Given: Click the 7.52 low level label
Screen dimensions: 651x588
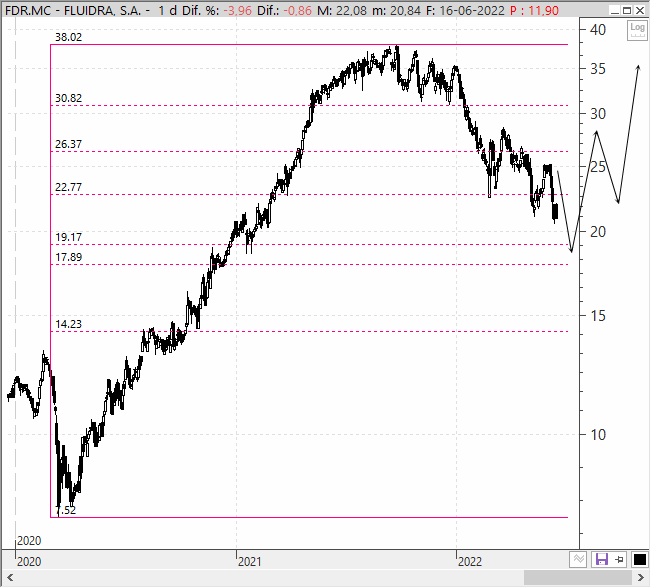Looking at the screenshot, I should 66,510.
